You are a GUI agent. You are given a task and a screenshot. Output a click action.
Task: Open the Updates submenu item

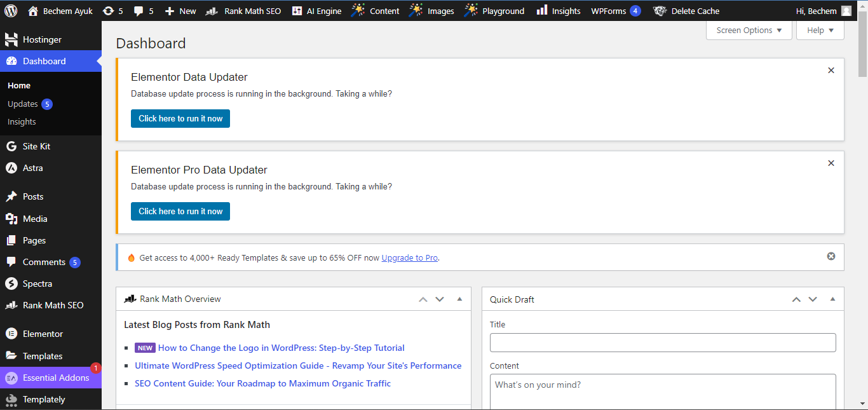click(x=29, y=104)
